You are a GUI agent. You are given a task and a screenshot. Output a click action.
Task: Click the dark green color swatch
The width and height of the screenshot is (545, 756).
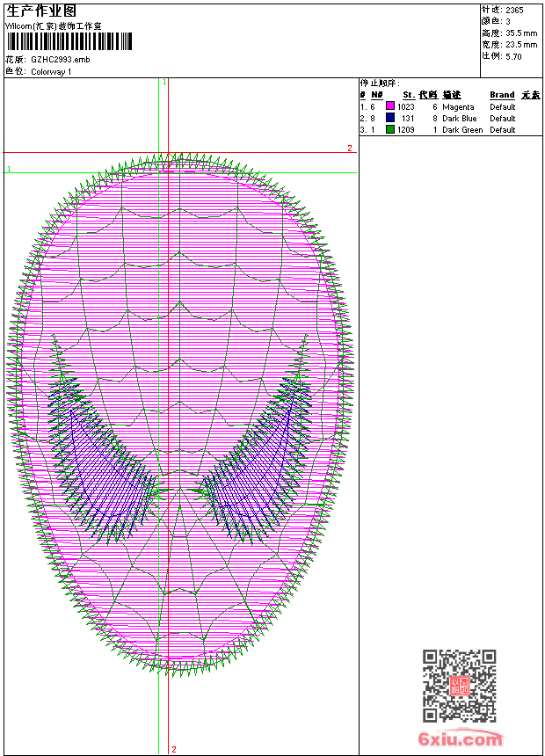pyautogui.click(x=390, y=129)
